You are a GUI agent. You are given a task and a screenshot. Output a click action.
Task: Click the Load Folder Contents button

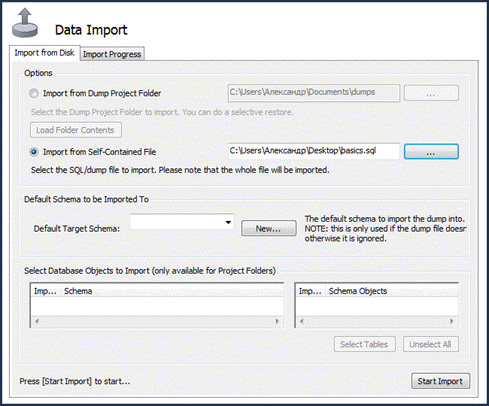(76, 130)
